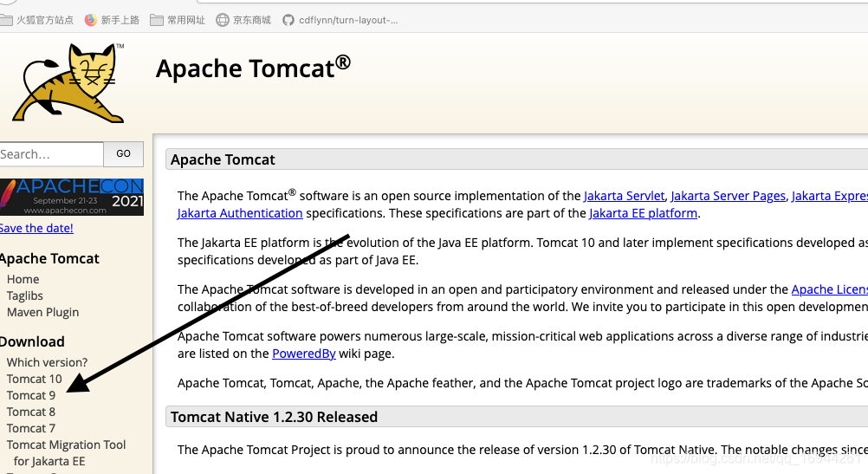Click the GO search button
Viewport: 868px width, 474px height.
(123, 153)
